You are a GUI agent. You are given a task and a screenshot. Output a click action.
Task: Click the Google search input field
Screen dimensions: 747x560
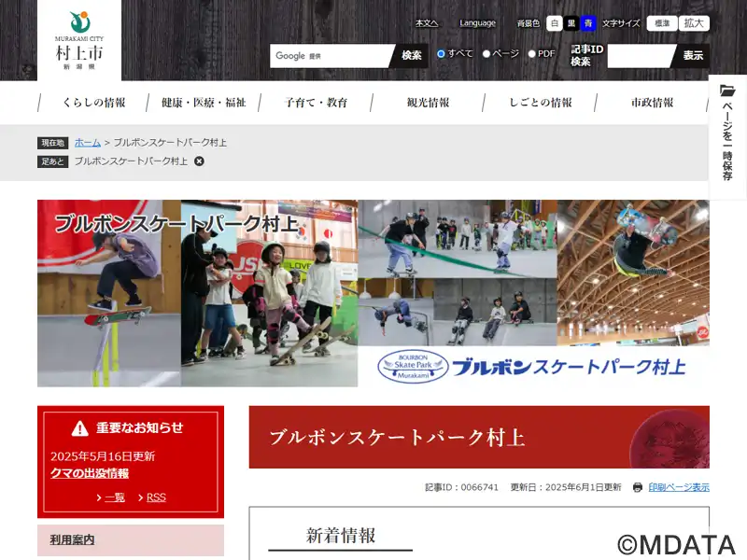[x=331, y=56]
